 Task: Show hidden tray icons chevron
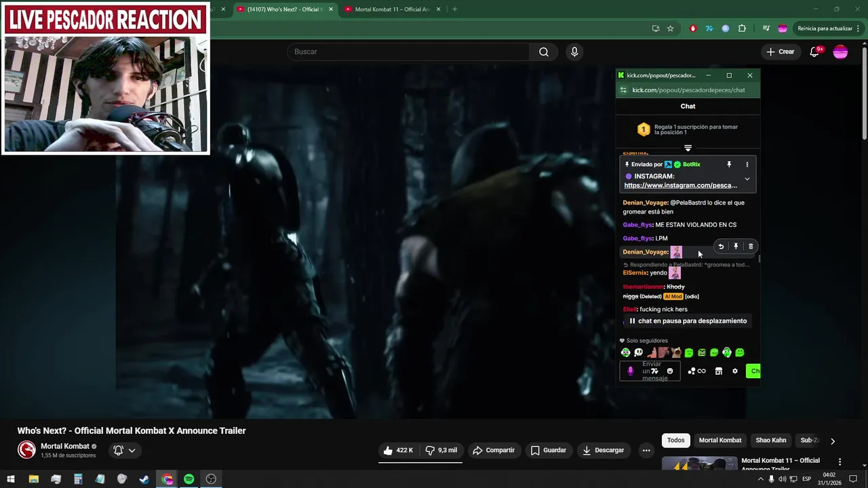[x=760, y=479]
